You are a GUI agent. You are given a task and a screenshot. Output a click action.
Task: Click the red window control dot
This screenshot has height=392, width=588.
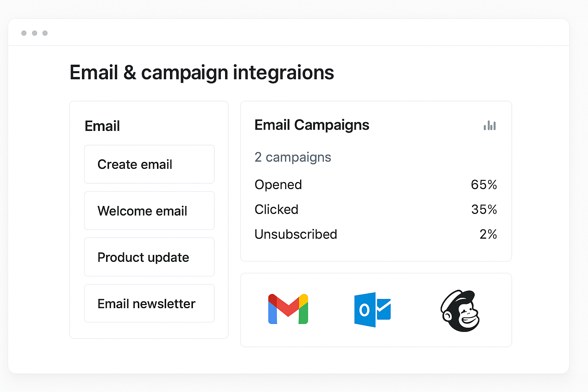point(24,33)
